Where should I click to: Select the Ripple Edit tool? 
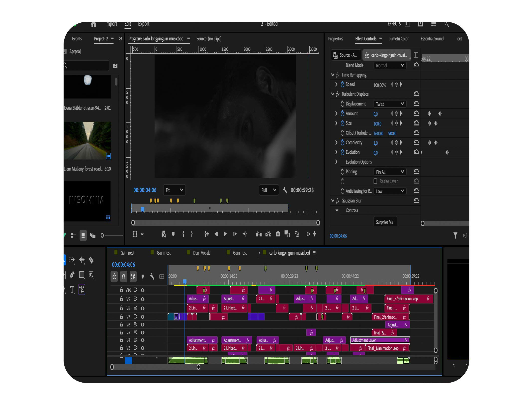82,260
